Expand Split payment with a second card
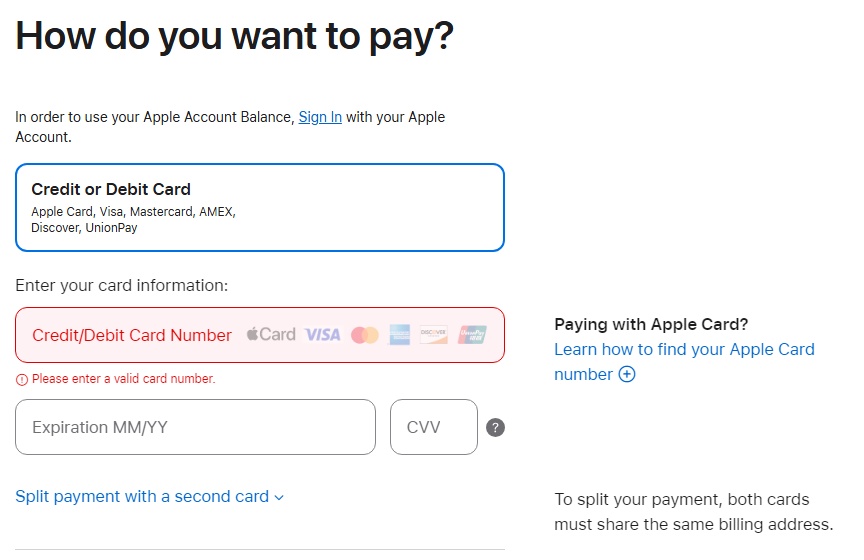The image size is (864, 560). click(149, 497)
